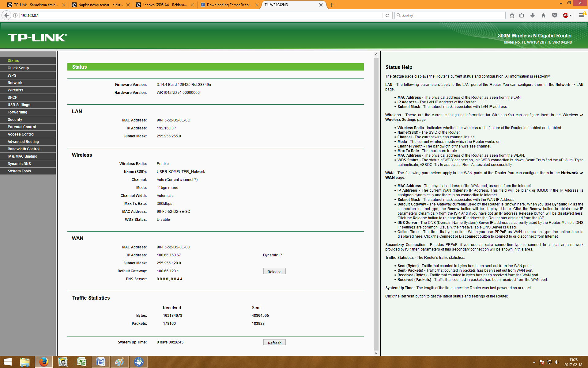Open a new tab with plus icon
Screen dimensions: 588x368
pos(332,5)
